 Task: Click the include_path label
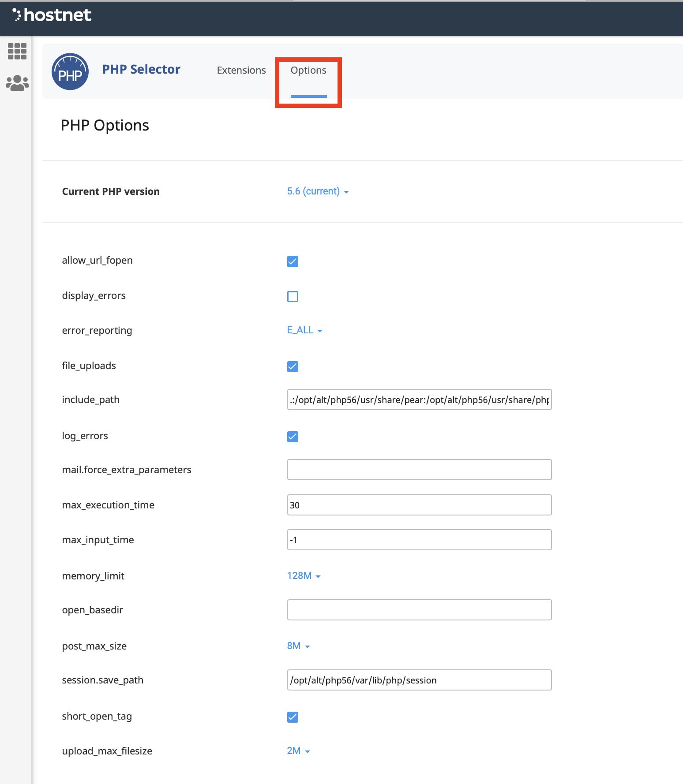tap(90, 400)
